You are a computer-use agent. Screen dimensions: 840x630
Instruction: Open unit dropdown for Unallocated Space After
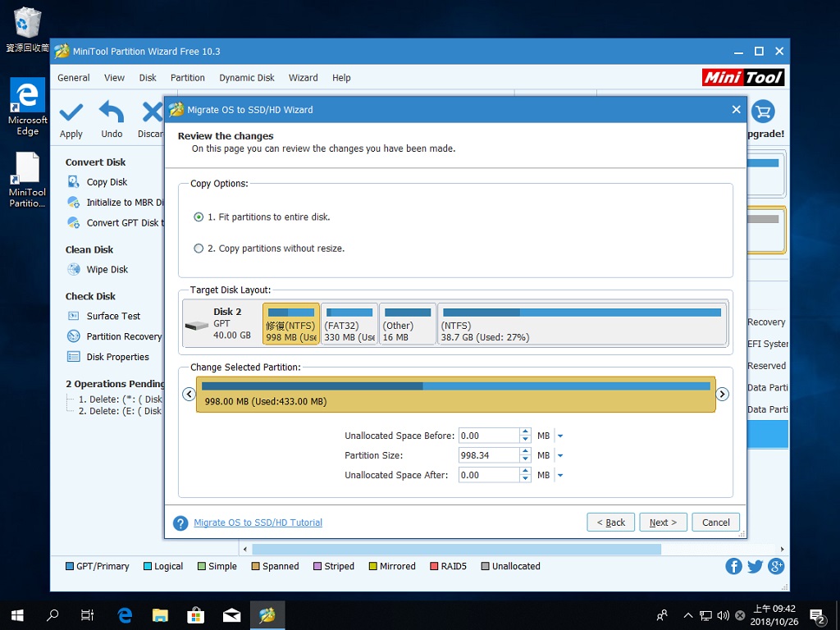(560, 475)
